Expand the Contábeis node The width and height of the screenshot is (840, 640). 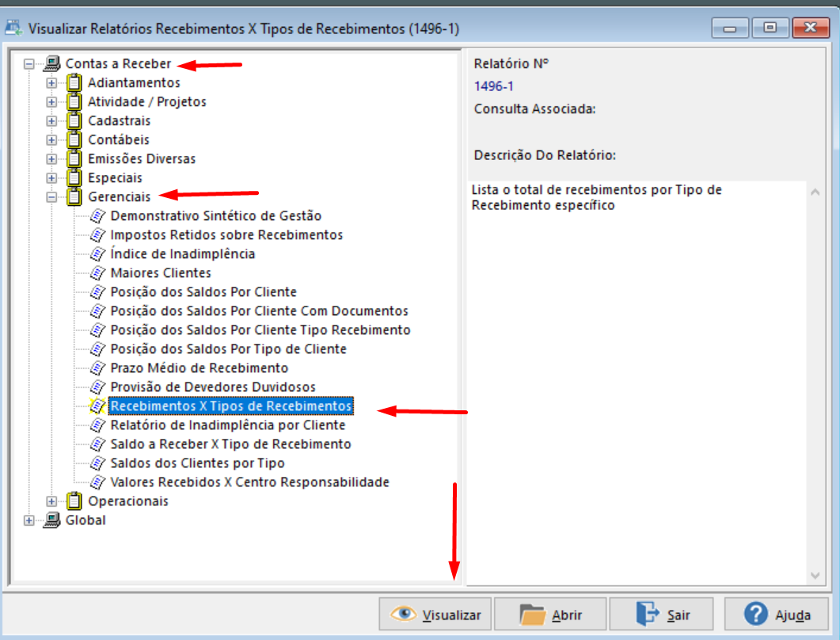pos(51,140)
